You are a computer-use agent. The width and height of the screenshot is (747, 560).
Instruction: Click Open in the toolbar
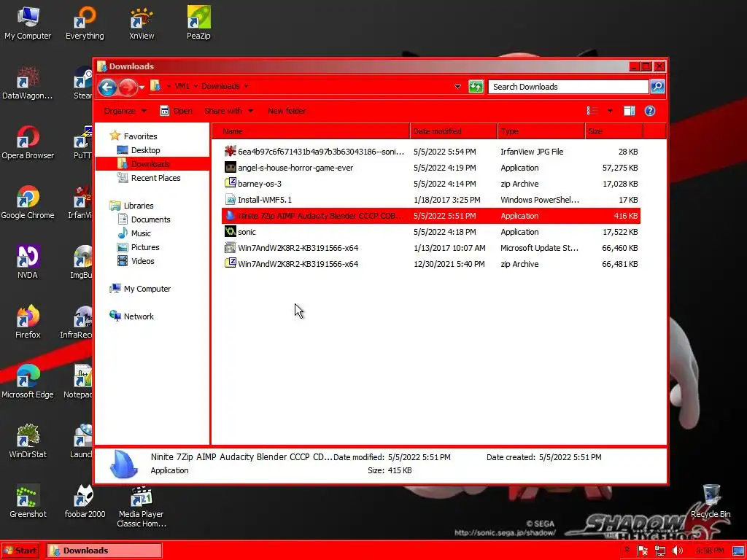pyautogui.click(x=177, y=111)
